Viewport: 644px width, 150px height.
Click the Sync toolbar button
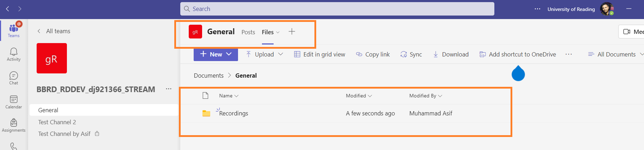[x=411, y=54]
